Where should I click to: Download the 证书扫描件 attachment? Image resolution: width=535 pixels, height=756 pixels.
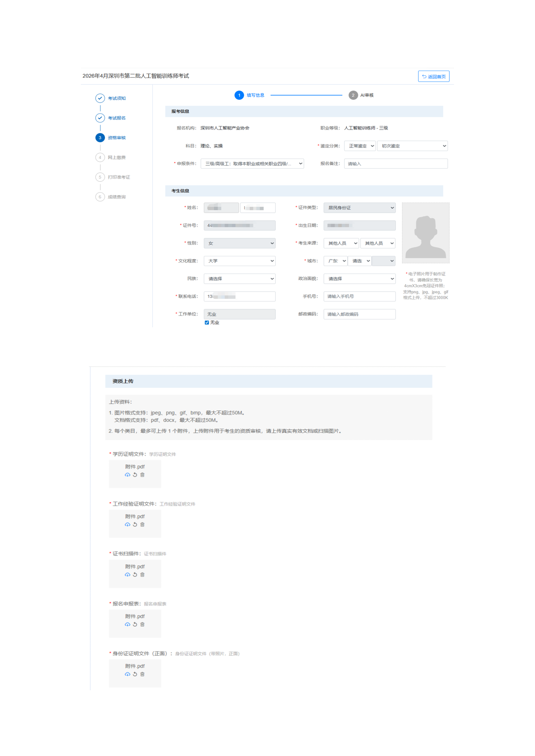pyautogui.click(x=127, y=575)
